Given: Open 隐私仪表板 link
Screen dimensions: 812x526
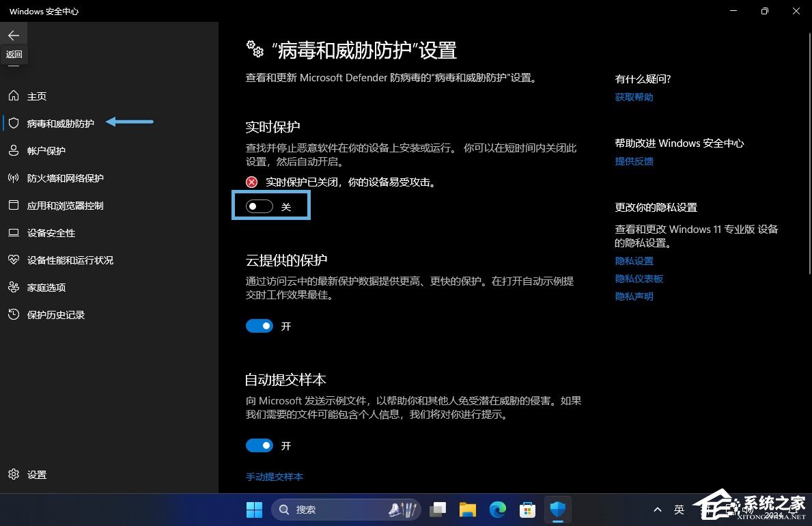Looking at the screenshot, I should point(639,279).
